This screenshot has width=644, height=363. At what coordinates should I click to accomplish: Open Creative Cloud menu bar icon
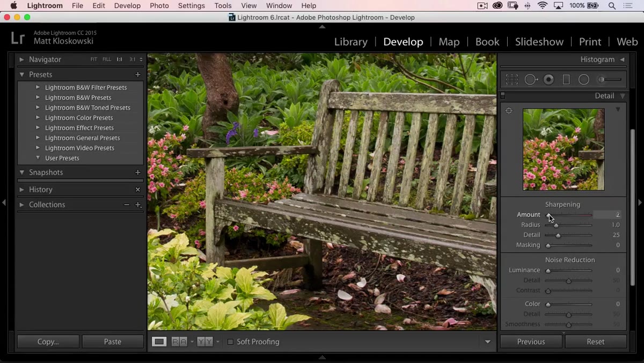[x=497, y=6]
